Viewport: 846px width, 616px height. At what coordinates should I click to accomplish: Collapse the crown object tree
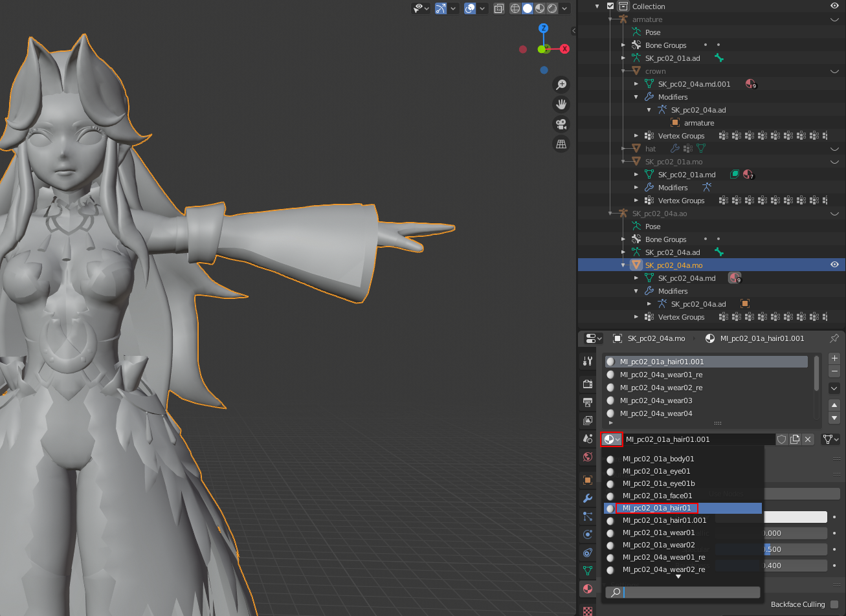point(624,71)
